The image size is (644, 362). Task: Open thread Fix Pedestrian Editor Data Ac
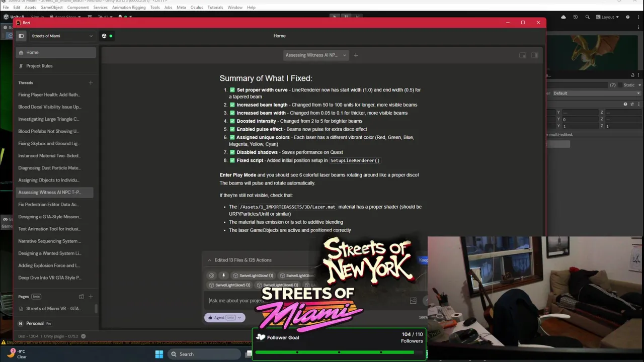[49, 205]
